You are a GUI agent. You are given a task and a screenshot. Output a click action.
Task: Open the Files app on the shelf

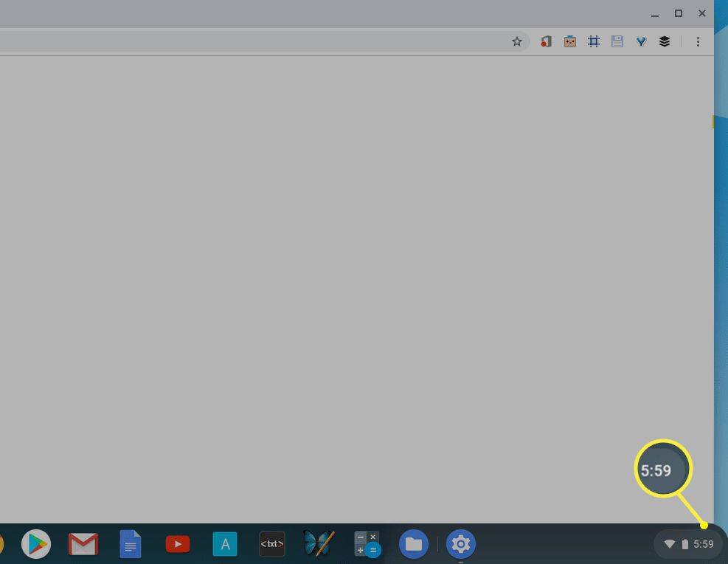[414, 545]
